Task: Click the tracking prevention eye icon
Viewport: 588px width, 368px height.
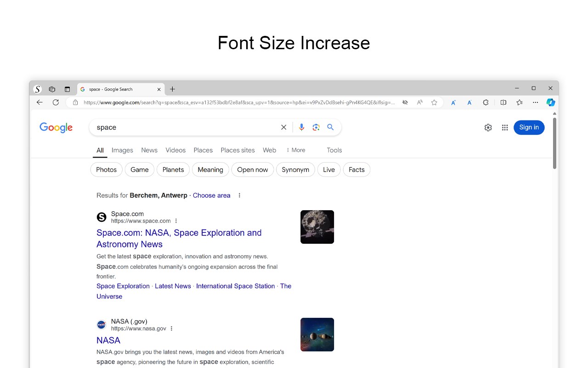Action: 405,103
